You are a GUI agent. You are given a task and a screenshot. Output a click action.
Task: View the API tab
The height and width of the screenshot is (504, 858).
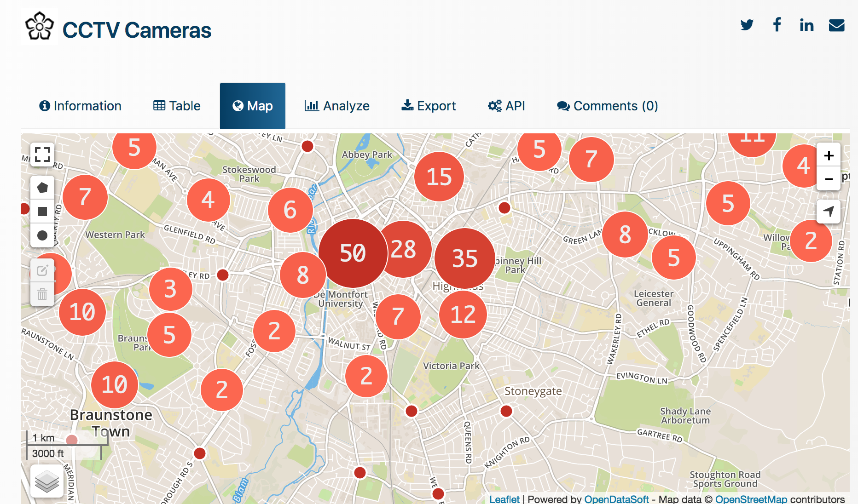[506, 106]
